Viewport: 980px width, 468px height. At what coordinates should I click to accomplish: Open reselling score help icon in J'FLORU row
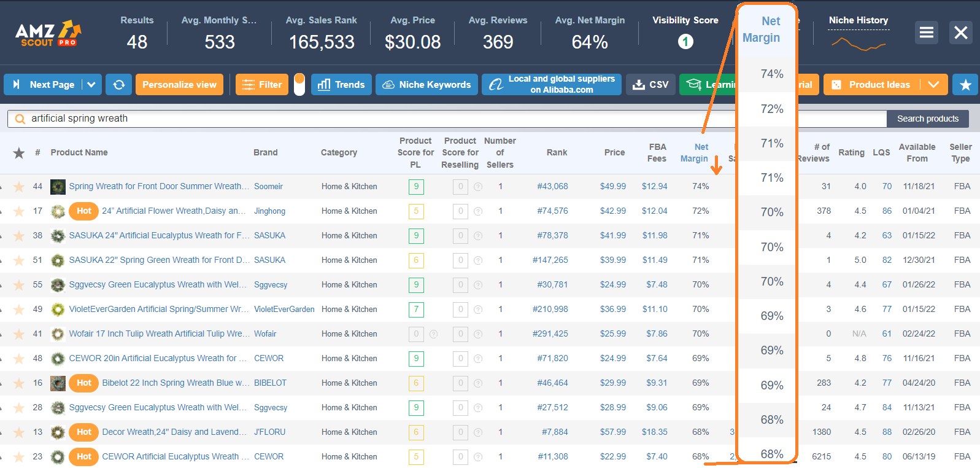click(478, 432)
